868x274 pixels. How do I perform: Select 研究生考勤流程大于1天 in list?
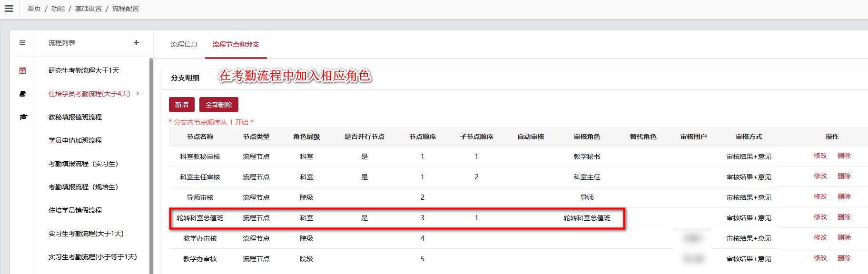click(x=84, y=70)
